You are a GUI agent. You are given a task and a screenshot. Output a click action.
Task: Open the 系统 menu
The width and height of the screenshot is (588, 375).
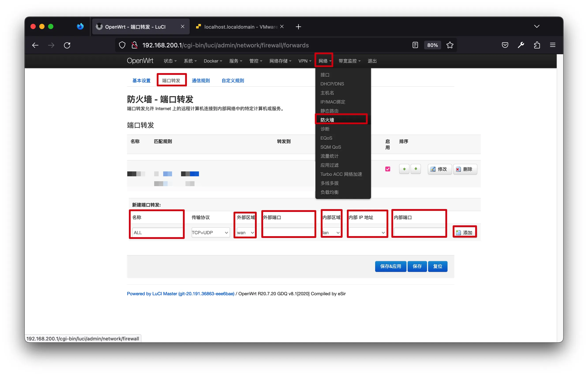pyautogui.click(x=190, y=61)
